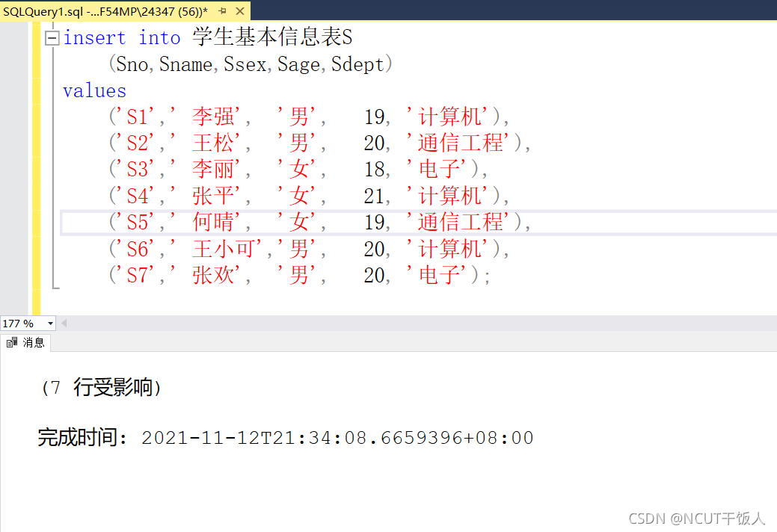Pin the SQLQuery1.sql tab
The image size is (777, 532).
click(223, 11)
